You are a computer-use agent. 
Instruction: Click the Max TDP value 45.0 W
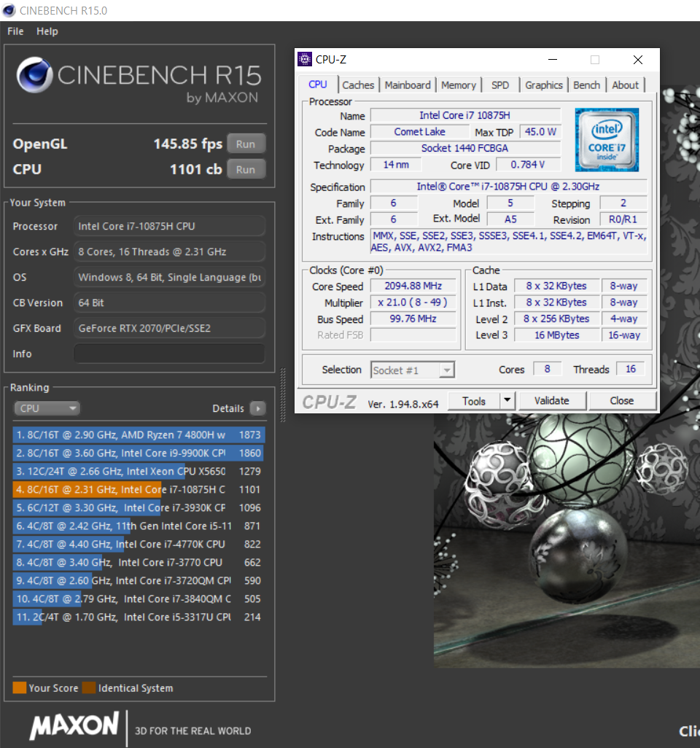[540, 132]
